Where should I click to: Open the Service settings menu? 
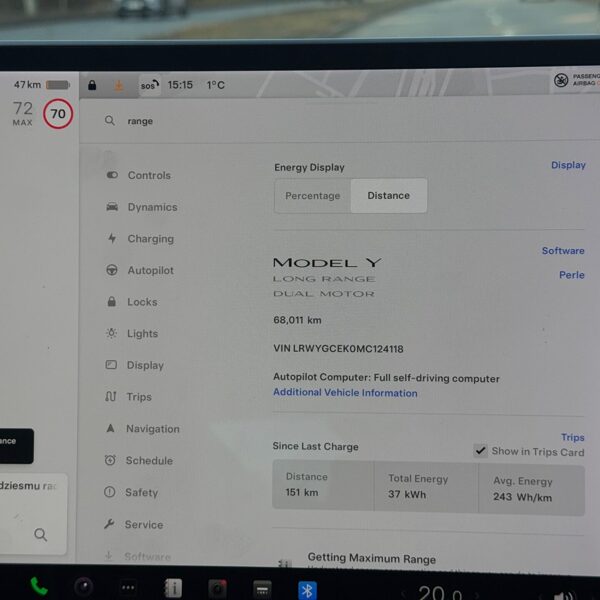pos(133,524)
